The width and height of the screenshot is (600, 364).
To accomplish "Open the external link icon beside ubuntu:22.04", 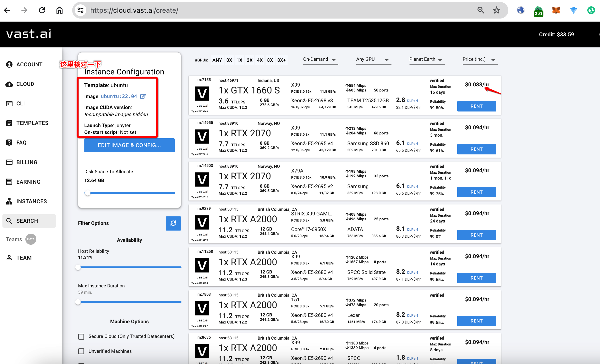I will click(143, 96).
